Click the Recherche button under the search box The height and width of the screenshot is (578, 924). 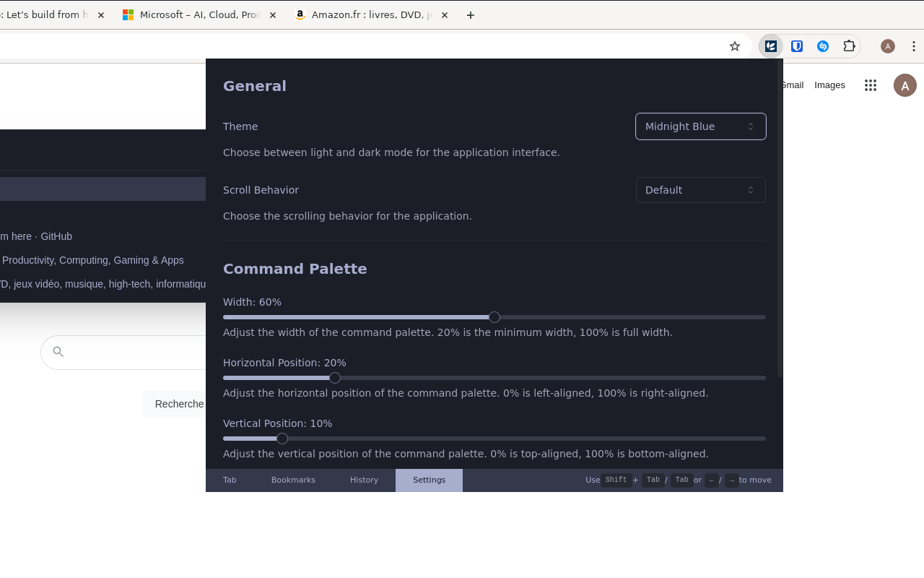pos(175,404)
